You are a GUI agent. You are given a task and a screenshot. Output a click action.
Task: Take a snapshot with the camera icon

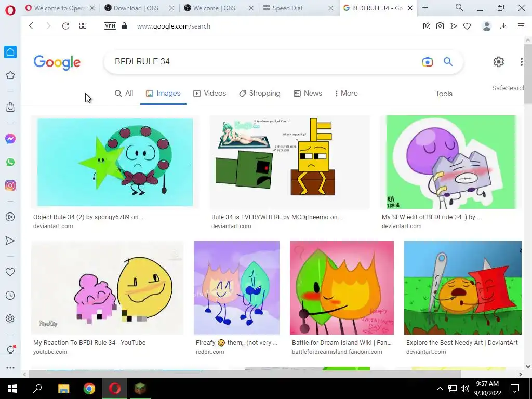pos(440,26)
